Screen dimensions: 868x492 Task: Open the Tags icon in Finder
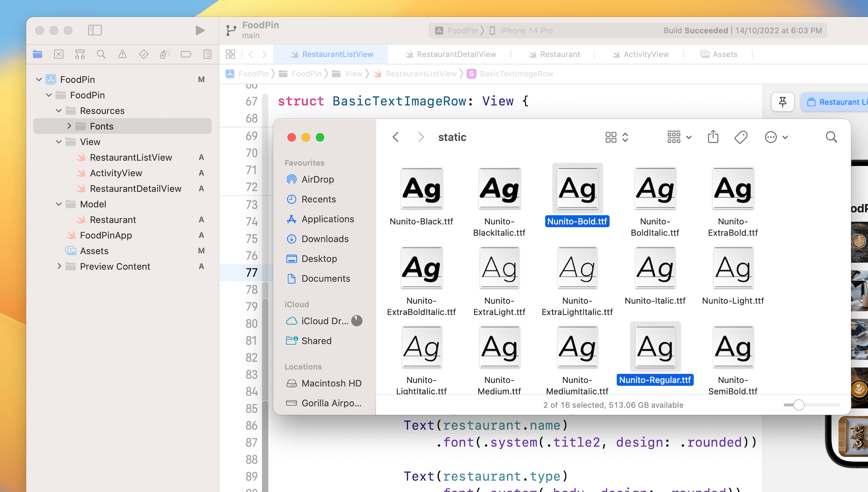click(741, 137)
